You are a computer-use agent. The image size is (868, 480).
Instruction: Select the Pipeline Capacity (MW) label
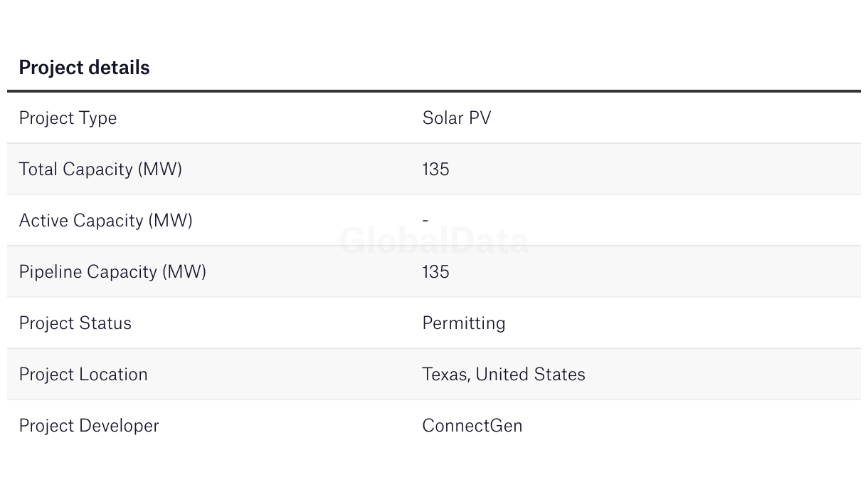tap(112, 272)
